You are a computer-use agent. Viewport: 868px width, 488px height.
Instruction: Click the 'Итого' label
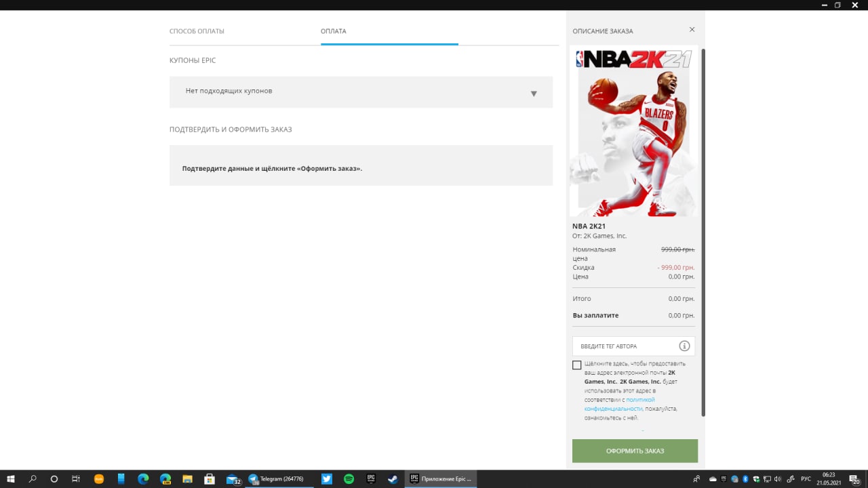point(582,299)
